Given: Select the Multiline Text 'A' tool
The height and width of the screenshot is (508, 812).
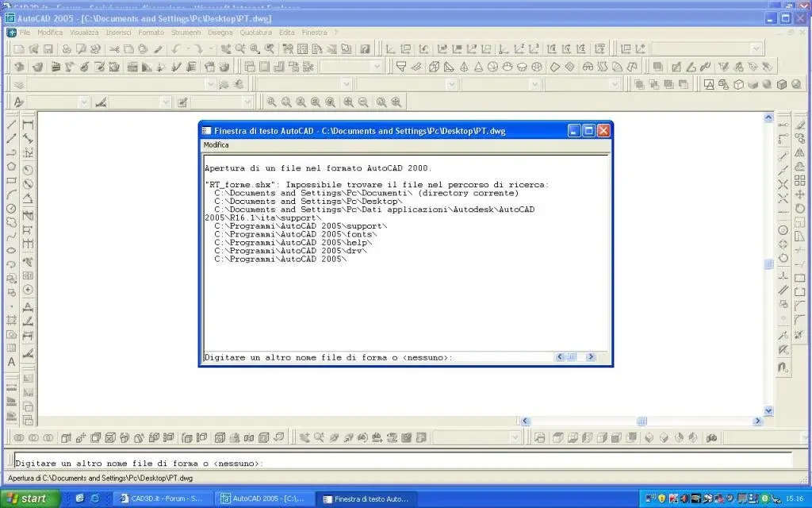Looking at the screenshot, I should coord(11,362).
